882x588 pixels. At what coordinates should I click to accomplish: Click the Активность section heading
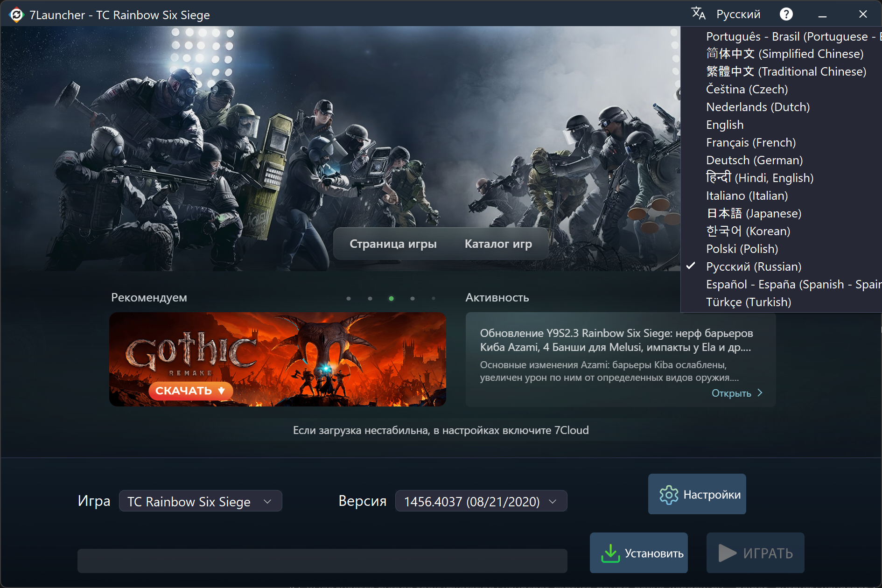pyautogui.click(x=497, y=298)
